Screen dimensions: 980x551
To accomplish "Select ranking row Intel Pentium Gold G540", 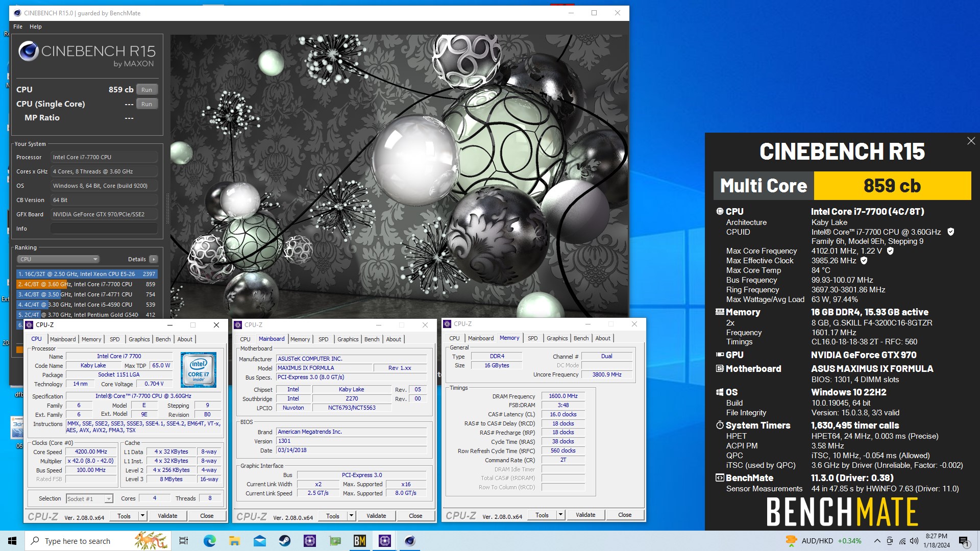I will [x=87, y=315].
